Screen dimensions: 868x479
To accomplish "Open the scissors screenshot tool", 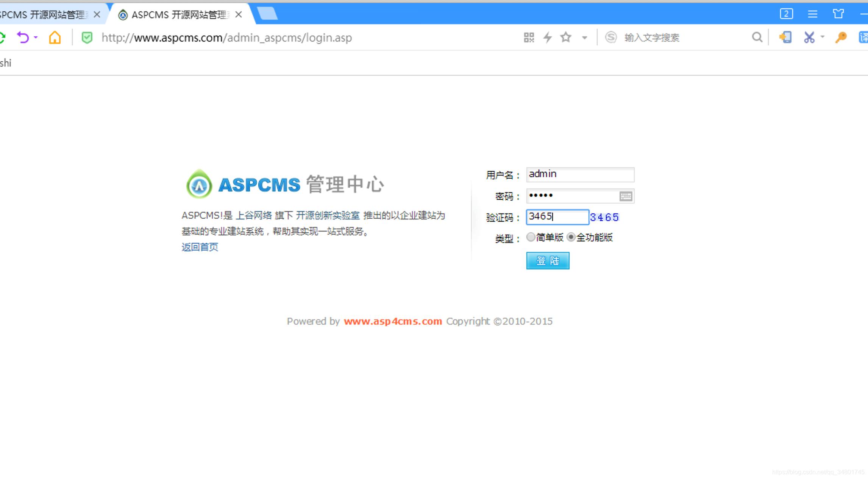I will tap(809, 37).
